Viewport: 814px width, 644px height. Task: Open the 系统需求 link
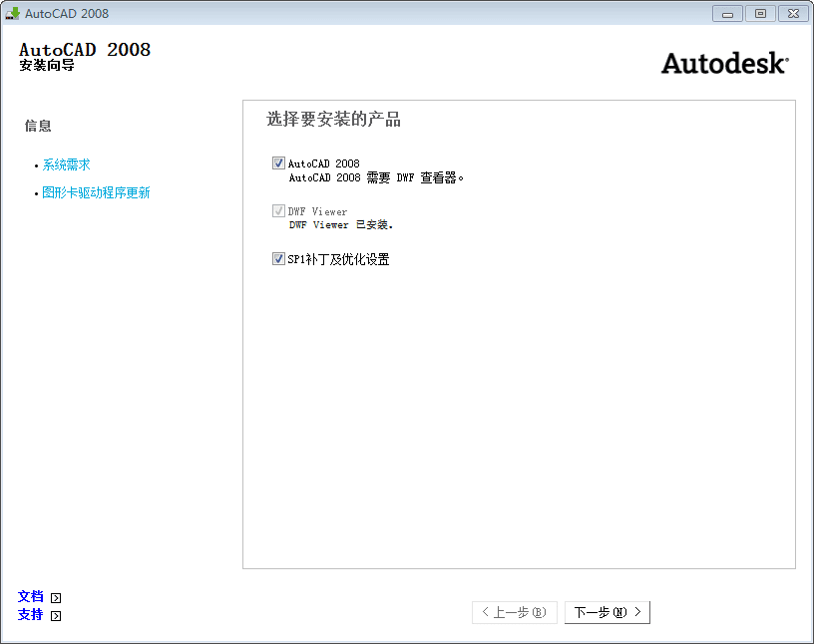point(66,165)
